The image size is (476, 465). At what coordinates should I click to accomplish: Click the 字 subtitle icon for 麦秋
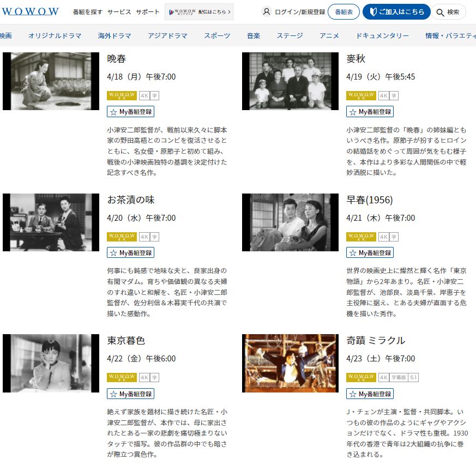tap(394, 96)
